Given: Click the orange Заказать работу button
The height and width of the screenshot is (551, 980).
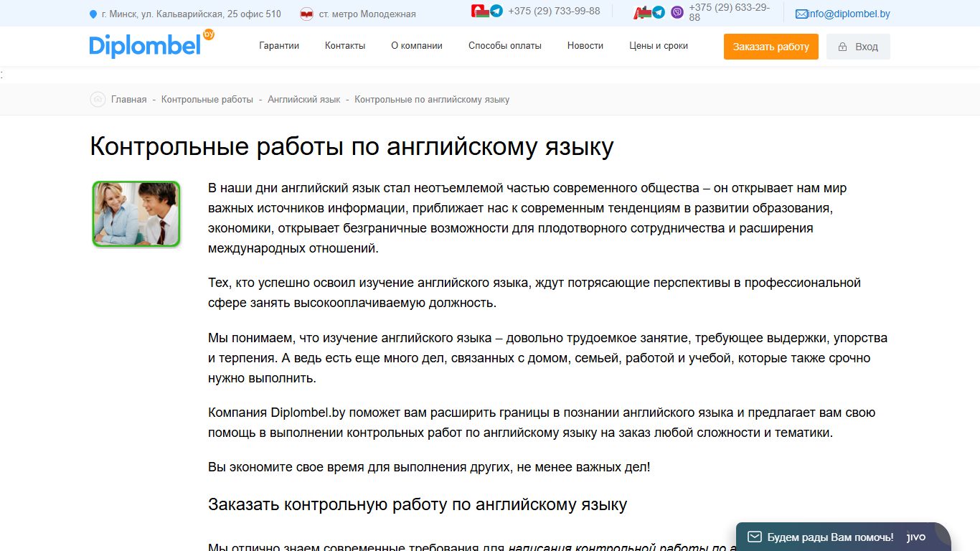Looking at the screenshot, I should tap(771, 47).
